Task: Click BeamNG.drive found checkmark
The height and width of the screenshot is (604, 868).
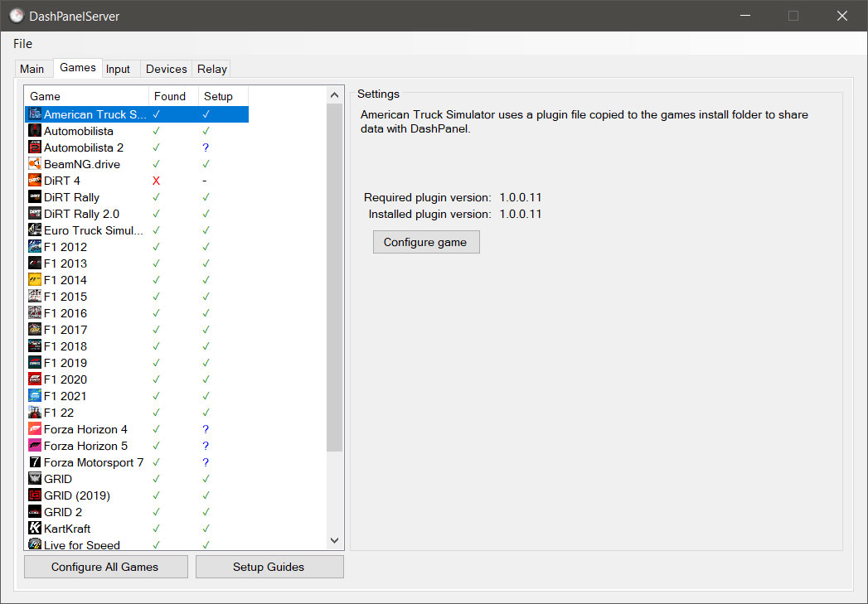Action: coord(156,164)
